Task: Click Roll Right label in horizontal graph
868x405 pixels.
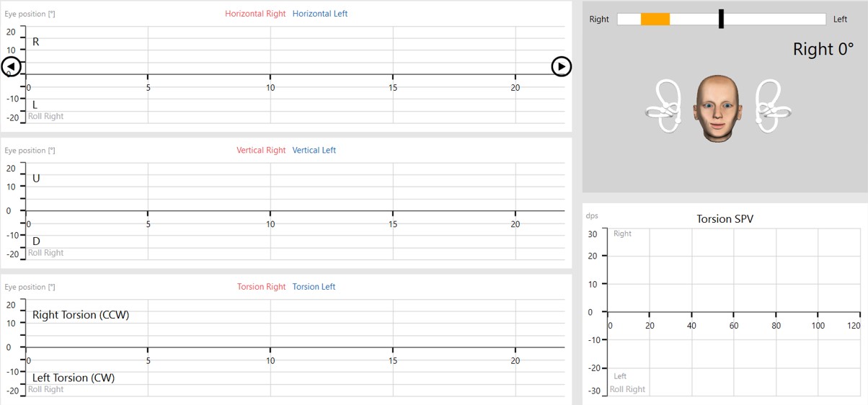Action: click(x=46, y=117)
